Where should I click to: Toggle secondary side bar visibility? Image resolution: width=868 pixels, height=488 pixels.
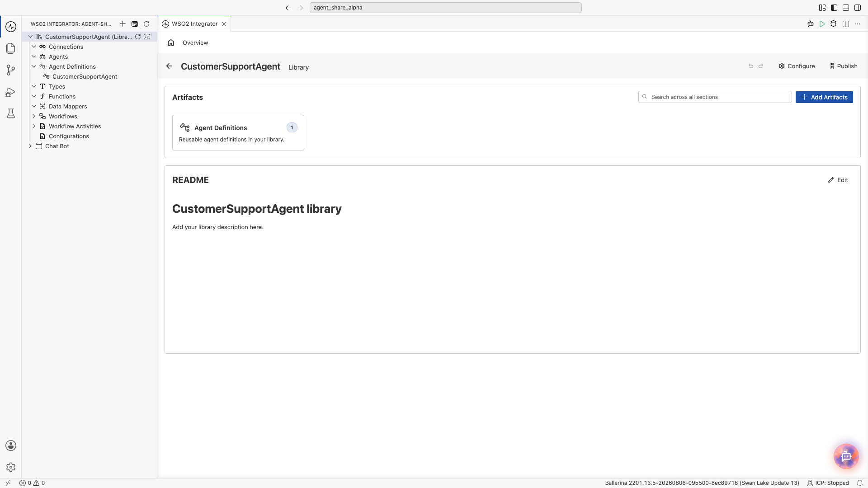coord(858,8)
